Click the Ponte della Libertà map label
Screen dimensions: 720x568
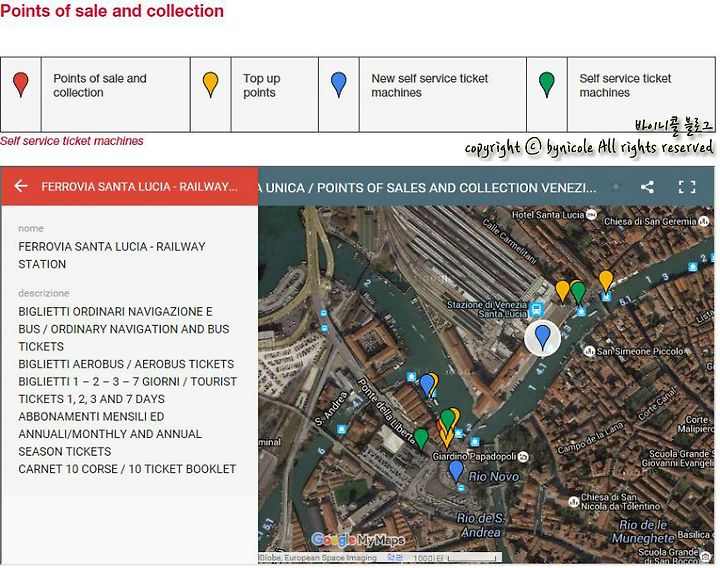[386, 410]
